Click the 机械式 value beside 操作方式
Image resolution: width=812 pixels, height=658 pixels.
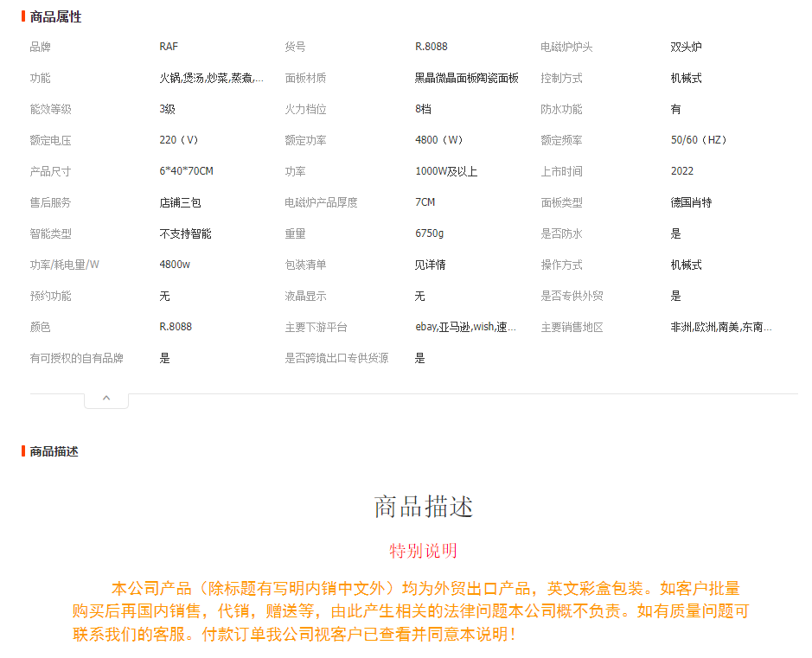(686, 265)
